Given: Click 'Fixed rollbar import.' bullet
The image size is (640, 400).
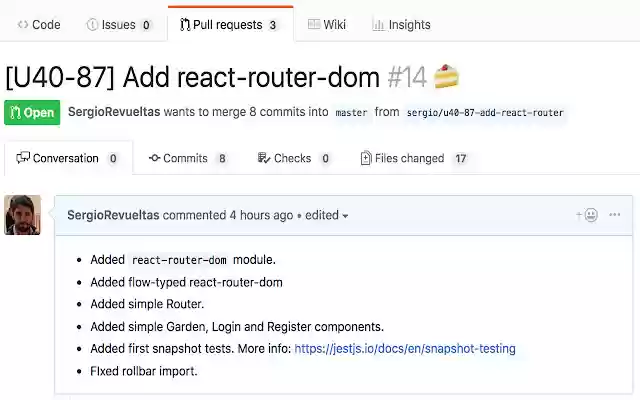Looking at the screenshot, I should point(144,371).
